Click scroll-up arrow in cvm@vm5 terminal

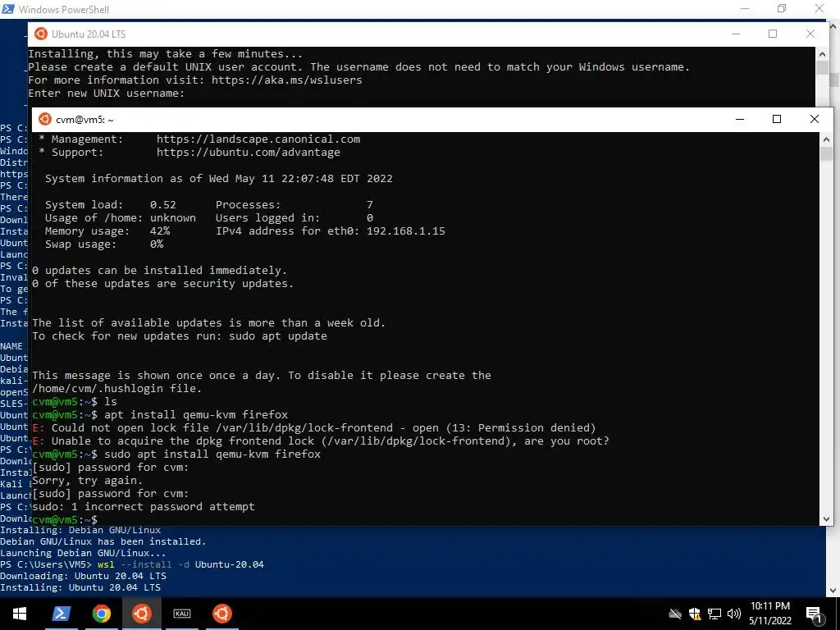(x=826, y=139)
